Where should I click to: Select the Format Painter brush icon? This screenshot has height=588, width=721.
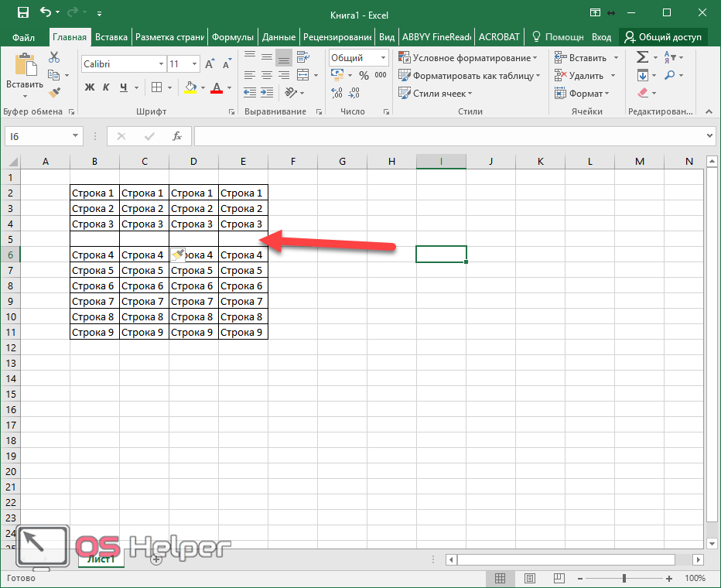(x=54, y=93)
